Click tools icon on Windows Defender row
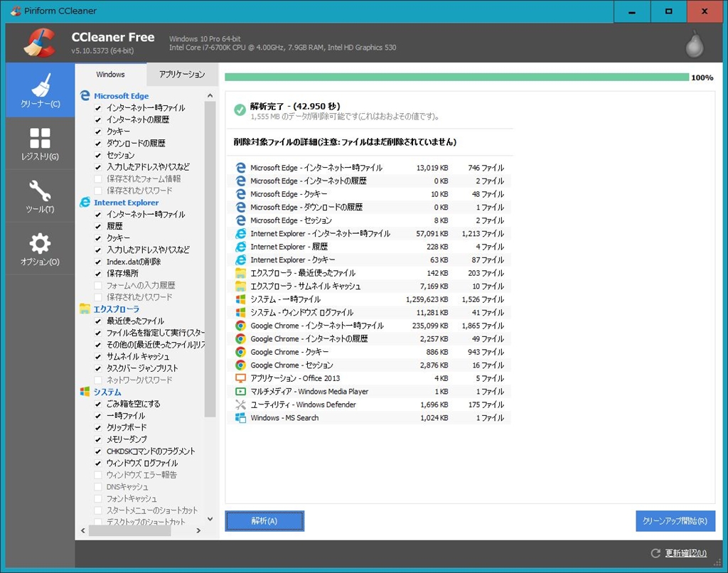The width and height of the screenshot is (728, 573). click(240, 405)
